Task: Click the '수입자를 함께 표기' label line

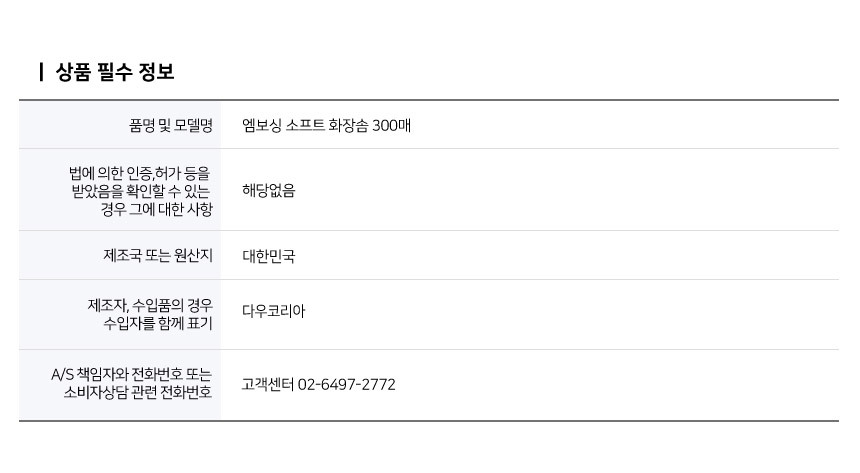Action: click(157, 324)
